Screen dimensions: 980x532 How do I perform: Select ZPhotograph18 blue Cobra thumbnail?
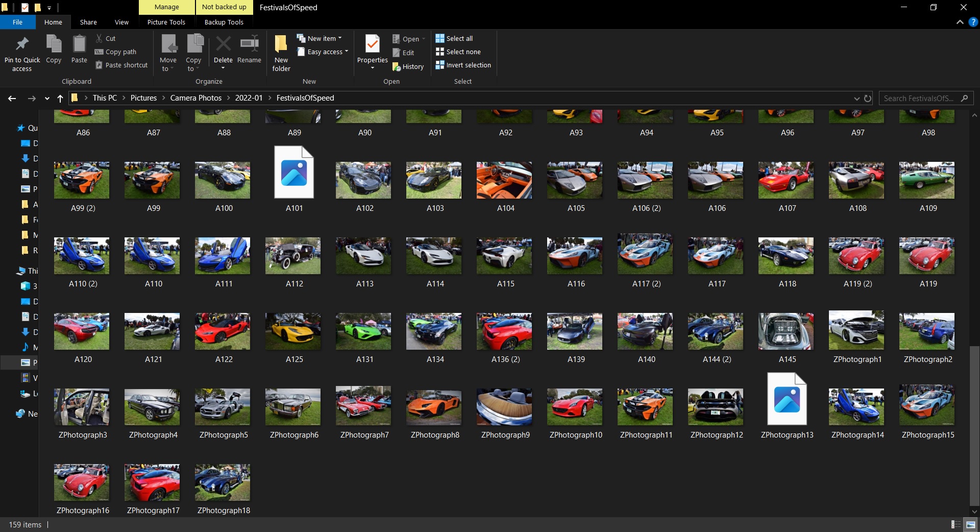pos(223,482)
